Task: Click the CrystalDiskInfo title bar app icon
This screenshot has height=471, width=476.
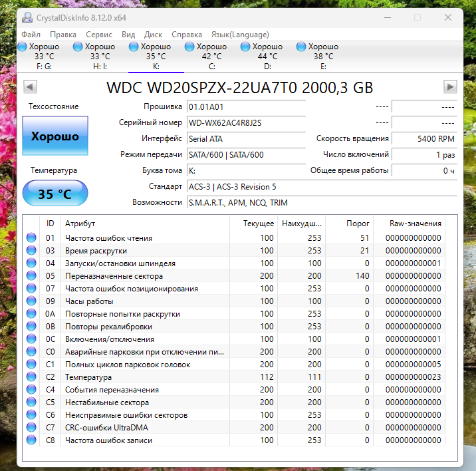Action: (27, 17)
